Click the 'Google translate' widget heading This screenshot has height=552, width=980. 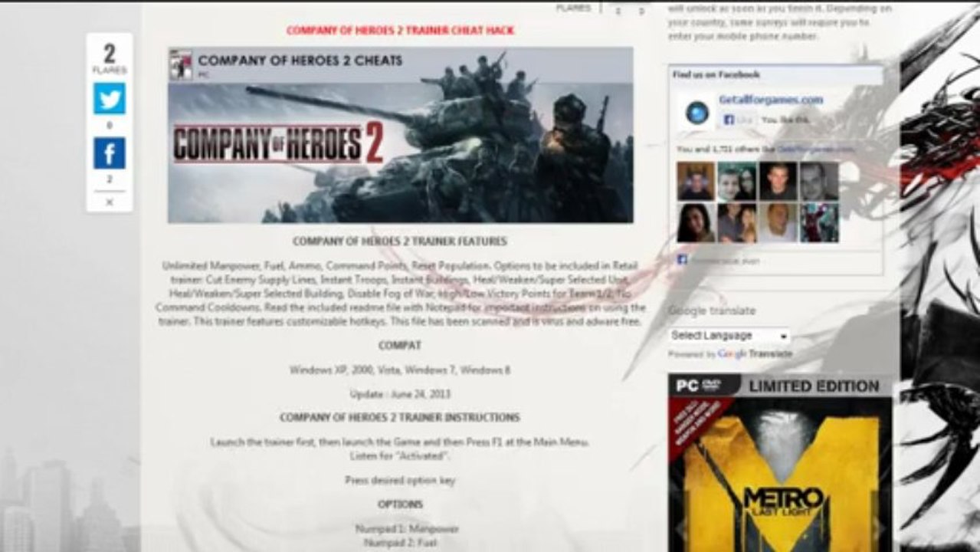(712, 311)
